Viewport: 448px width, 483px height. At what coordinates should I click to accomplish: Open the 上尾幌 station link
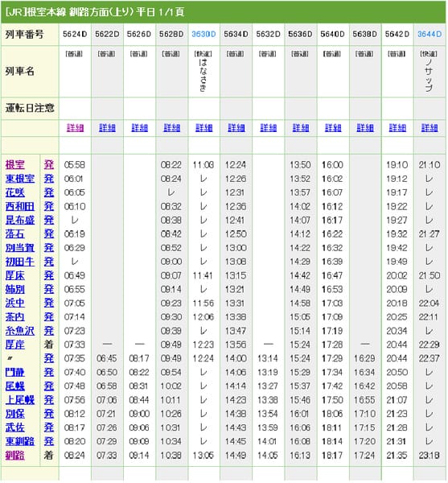click(x=20, y=400)
